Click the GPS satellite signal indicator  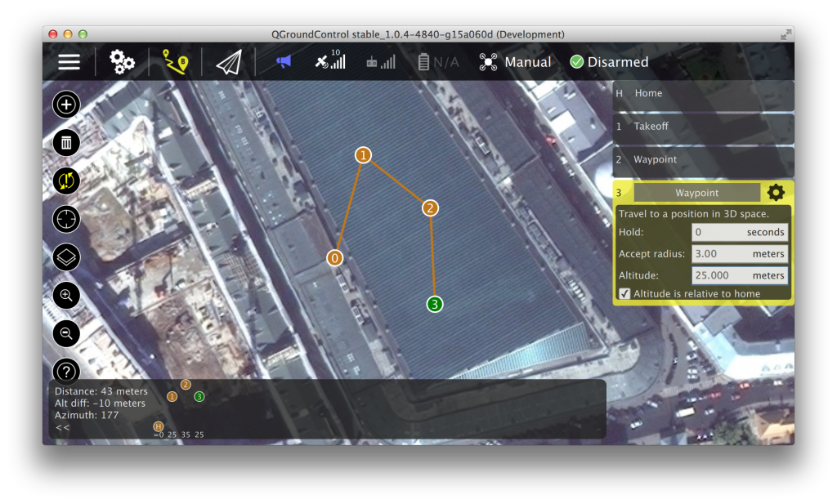tap(330, 61)
